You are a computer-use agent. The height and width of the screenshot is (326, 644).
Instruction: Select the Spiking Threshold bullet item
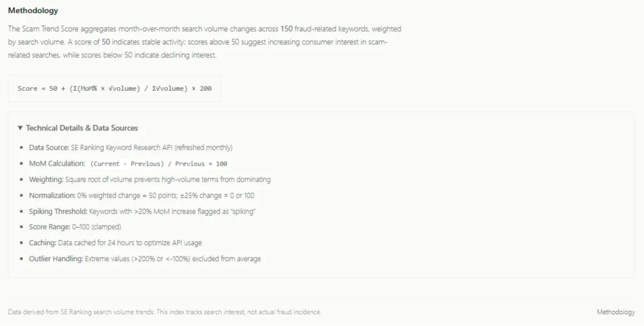point(142,211)
